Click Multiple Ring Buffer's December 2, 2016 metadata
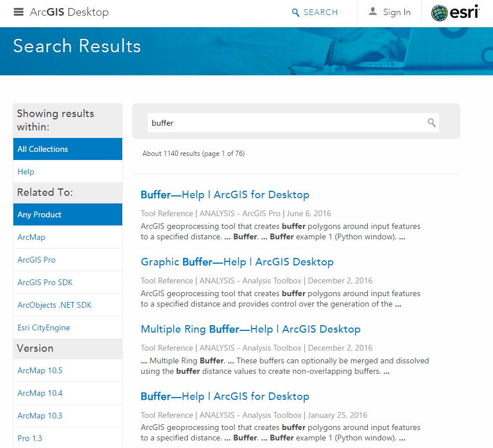Image resolution: width=493 pixels, height=448 pixels. 257,348
